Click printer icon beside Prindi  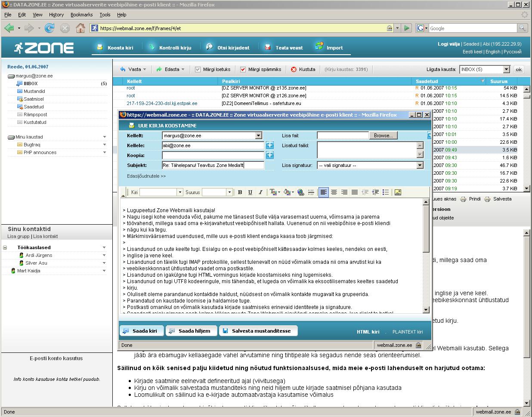tap(463, 199)
